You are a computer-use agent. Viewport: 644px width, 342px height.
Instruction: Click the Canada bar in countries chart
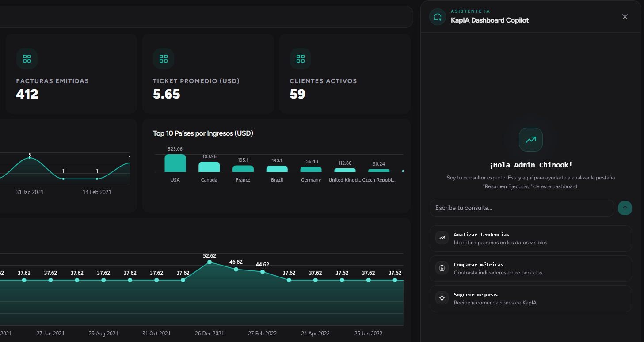[209, 167]
